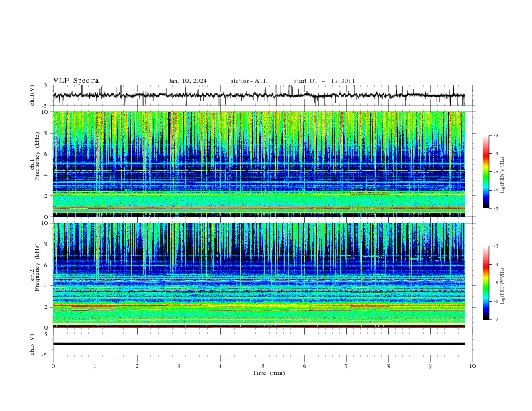
Task: Click the 'Jan. 10, 2024' date label
Action: [x=187, y=81]
